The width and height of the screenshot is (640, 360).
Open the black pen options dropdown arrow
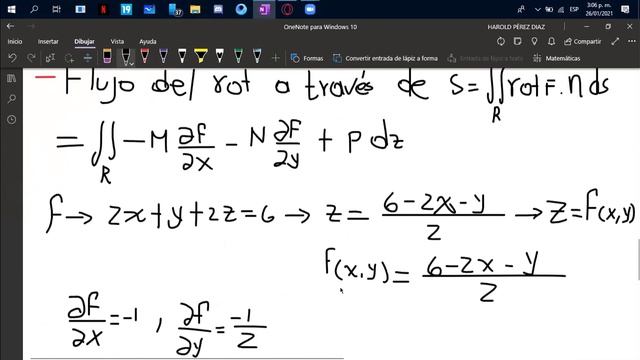coord(132,64)
